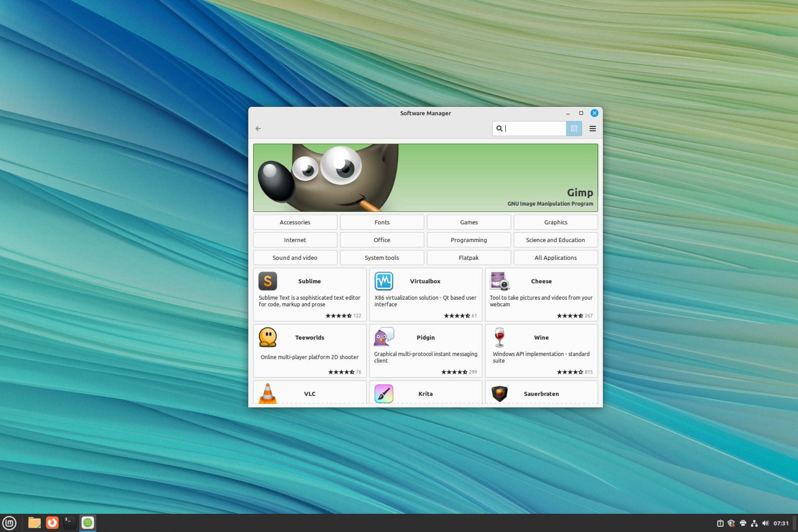Open the Cheese webcam app icon
This screenshot has height=532, width=798.
pos(499,281)
